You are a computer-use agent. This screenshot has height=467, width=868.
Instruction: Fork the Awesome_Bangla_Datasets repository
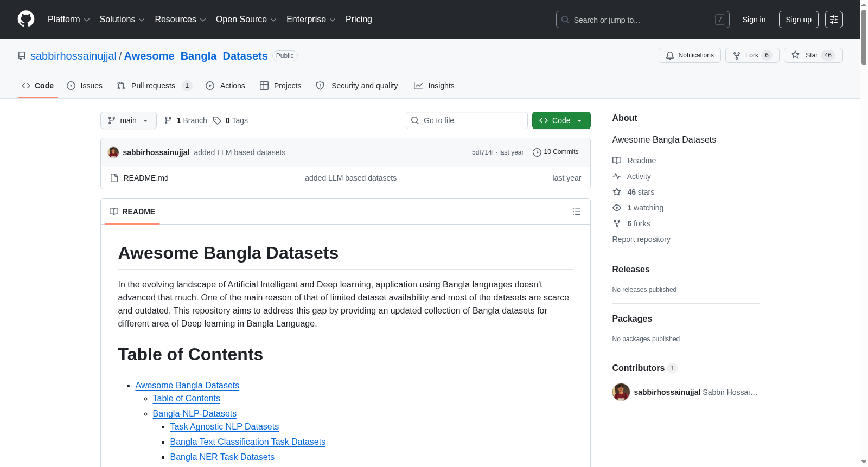(752, 55)
